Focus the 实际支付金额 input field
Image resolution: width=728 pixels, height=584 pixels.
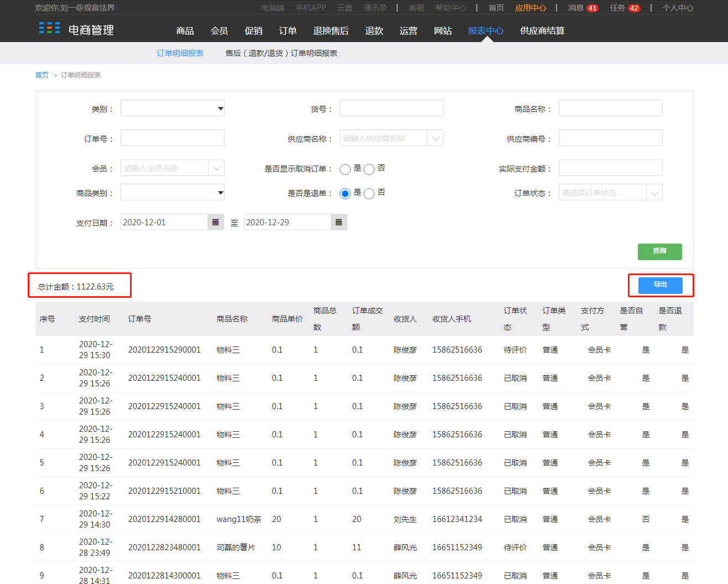coord(611,168)
